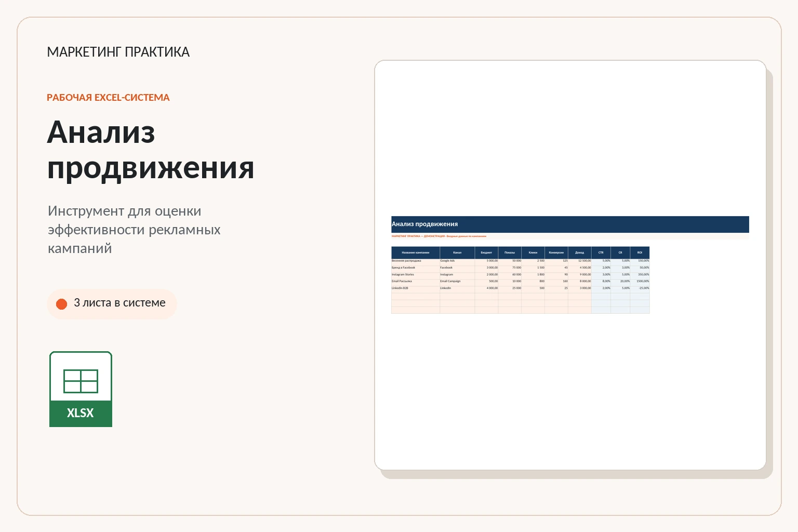The width and height of the screenshot is (798, 532).
Task: Select the 'Клики' column header
Action: (x=533, y=252)
